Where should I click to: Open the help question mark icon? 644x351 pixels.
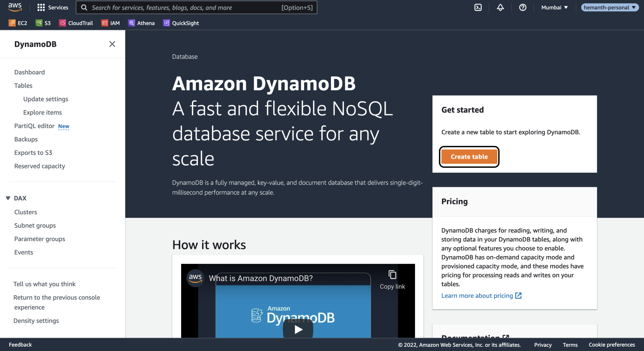(523, 7)
